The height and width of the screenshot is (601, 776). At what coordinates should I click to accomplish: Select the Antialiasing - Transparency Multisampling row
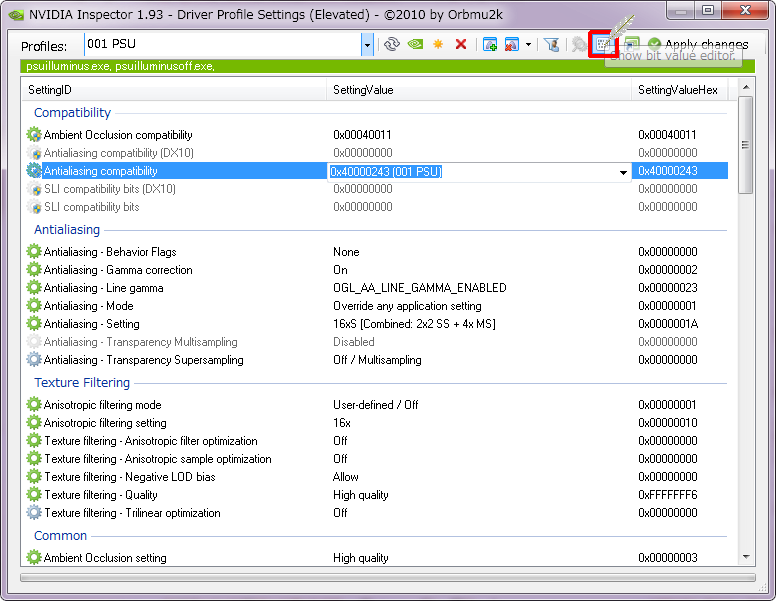point(376,342)
